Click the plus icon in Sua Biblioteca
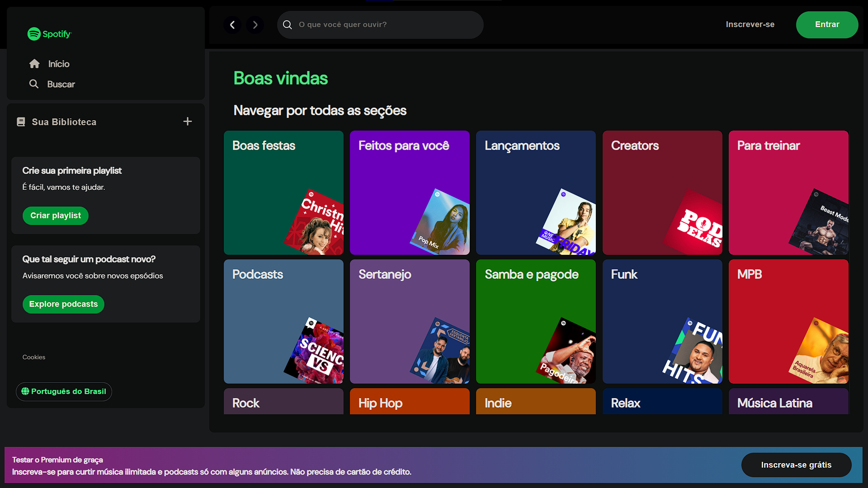The height and width of the screenshot is (488, 868). click(188, 122)
